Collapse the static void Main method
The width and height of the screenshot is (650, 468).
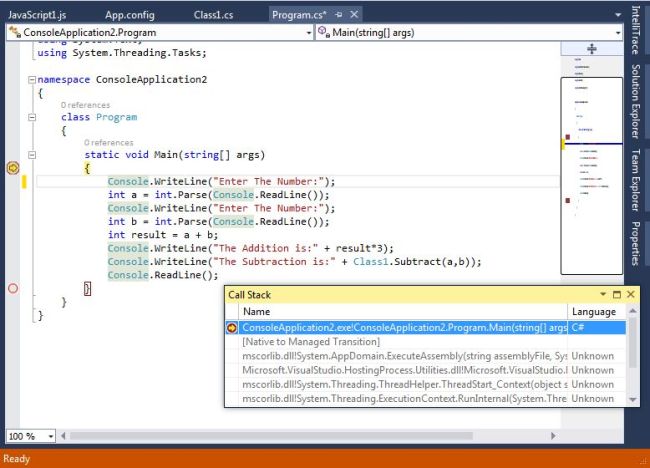(32, 155)
